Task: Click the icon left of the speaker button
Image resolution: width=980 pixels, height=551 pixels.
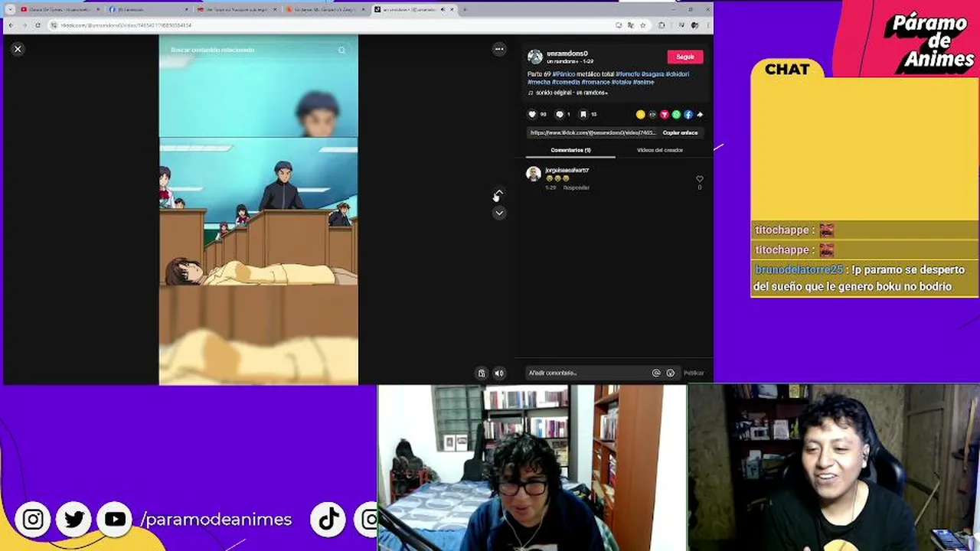Action: [x=482, y=373]
